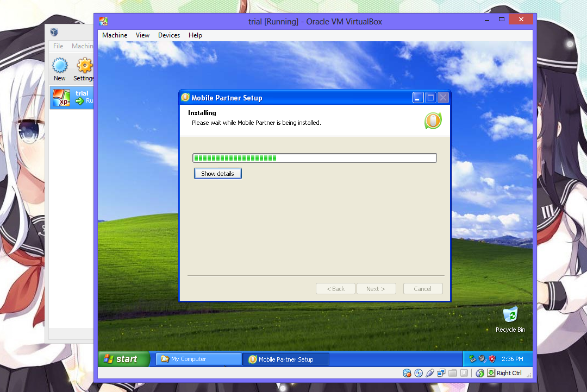Screen dimensions: 587x392
Task: Open the shared folders status icon
Action: tap(452, 373)
